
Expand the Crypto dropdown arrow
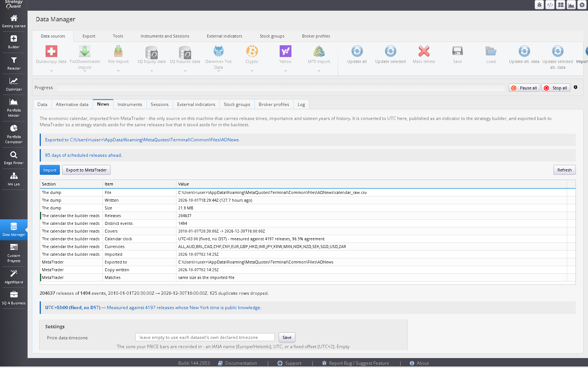click(x=252, y=71)
